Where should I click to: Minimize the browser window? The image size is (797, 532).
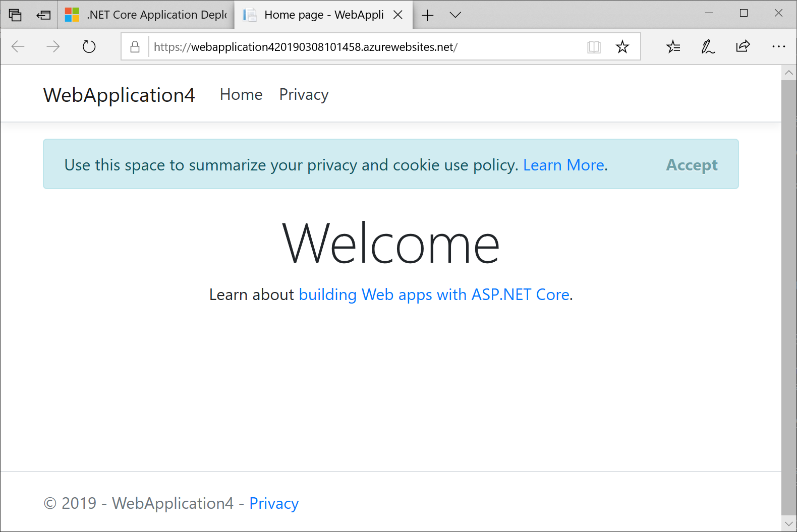pyautogui.click(x=709, y=14)
